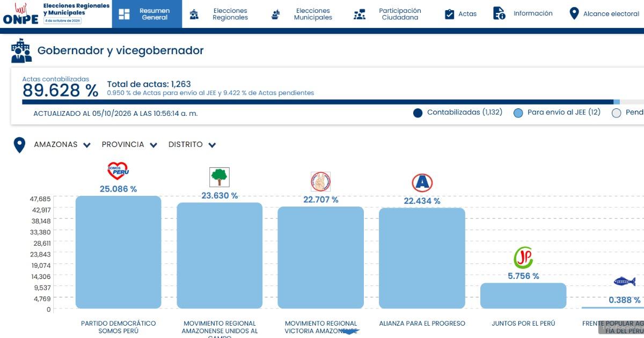Click the Contabilizadas dark blue legend dot

pyautogui.click(x=418, y=113)
